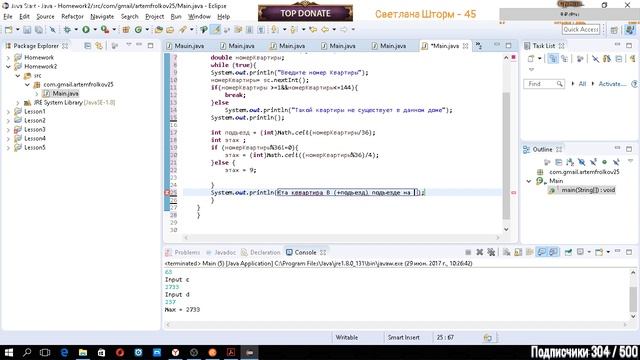Viewport: 640px width, 360px height.
Task: Click the editor horizontal scrollbar
Action: (342, 238)
